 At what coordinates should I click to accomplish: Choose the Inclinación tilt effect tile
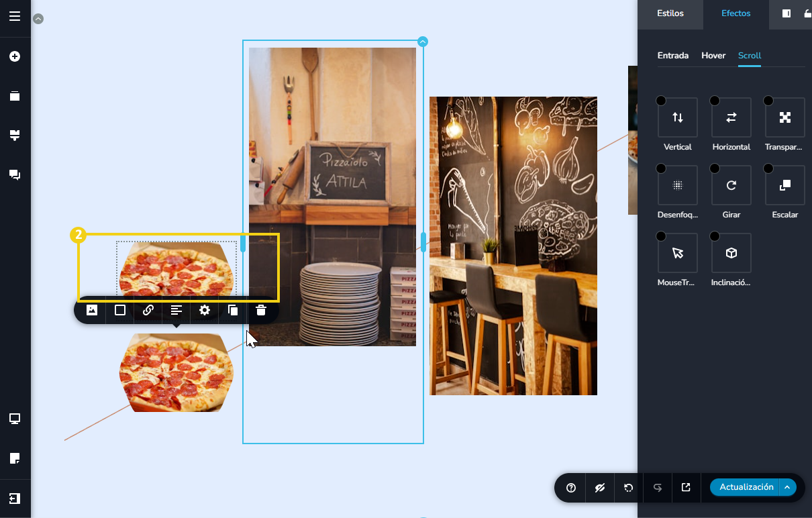[731, 253]
